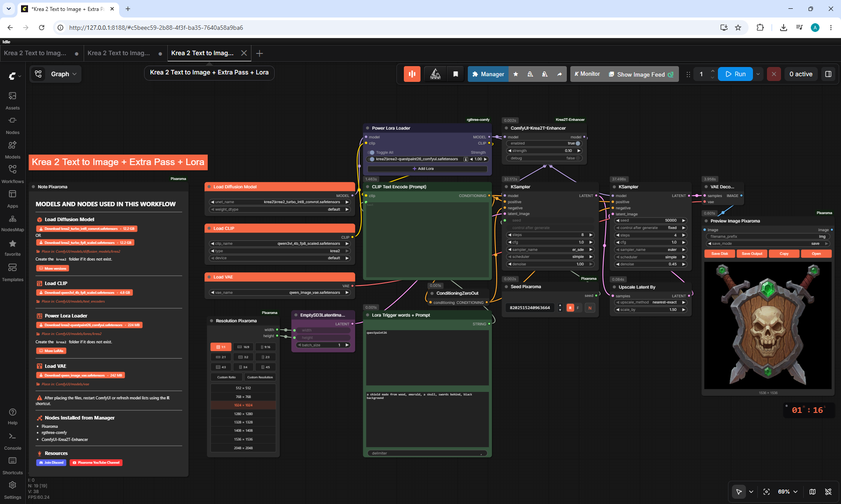Select the F seed mode in Seed Pixaroma
This screenshot has width=841, height=504.
coord(578,308)
